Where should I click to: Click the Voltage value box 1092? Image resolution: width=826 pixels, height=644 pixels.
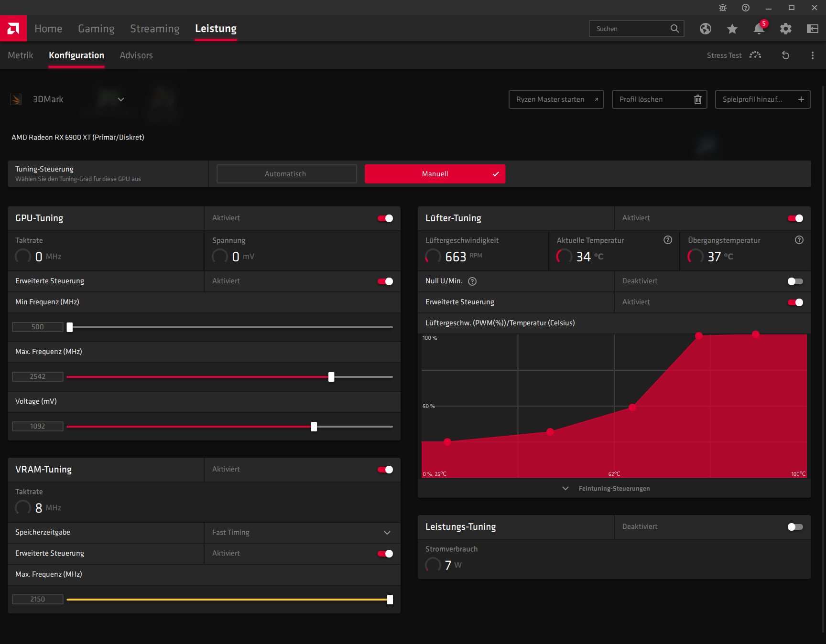tap(38, 426)
